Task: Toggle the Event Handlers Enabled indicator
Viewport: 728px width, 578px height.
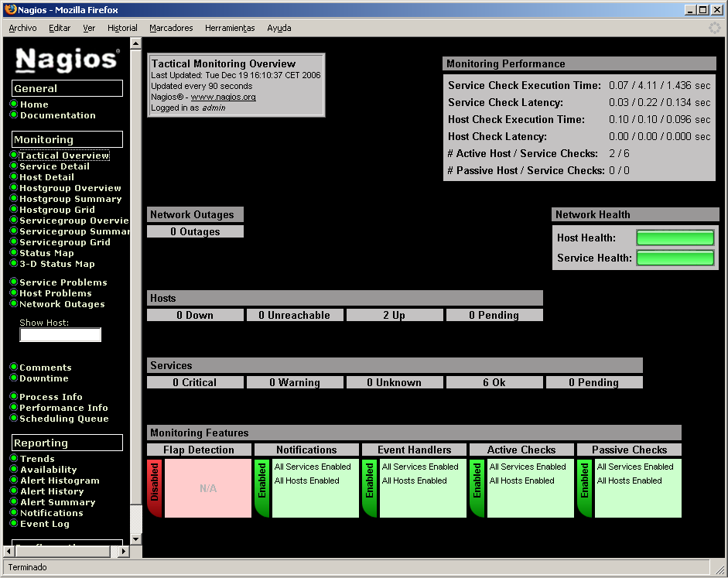Action: click(x=370, y=488)
